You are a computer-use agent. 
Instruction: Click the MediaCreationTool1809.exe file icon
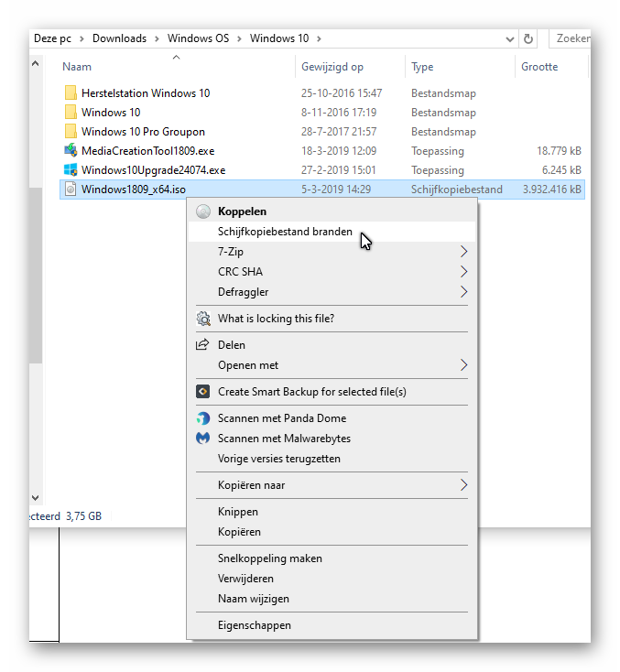[71, 151]
